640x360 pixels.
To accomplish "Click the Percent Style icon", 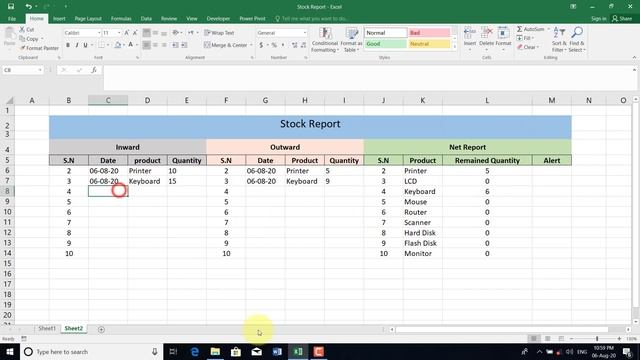I will 274,45.
